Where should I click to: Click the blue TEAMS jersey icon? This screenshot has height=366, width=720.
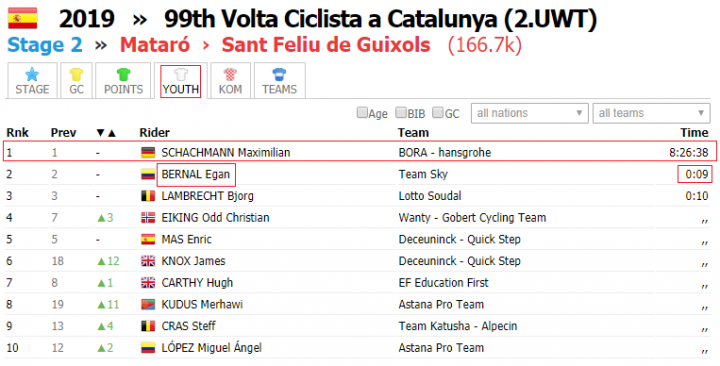(279, 74)
